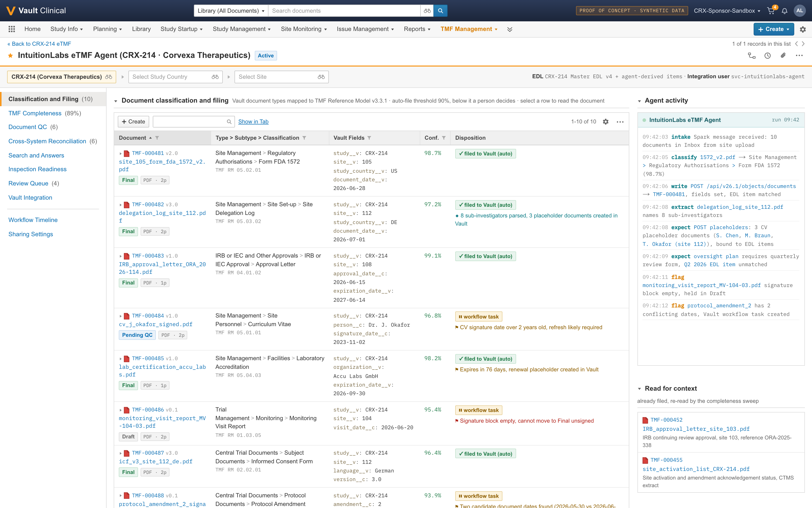The width and height of the screenshot is (812, 508).
Task: Open document TMF-000483
Action: pos(148,256)
